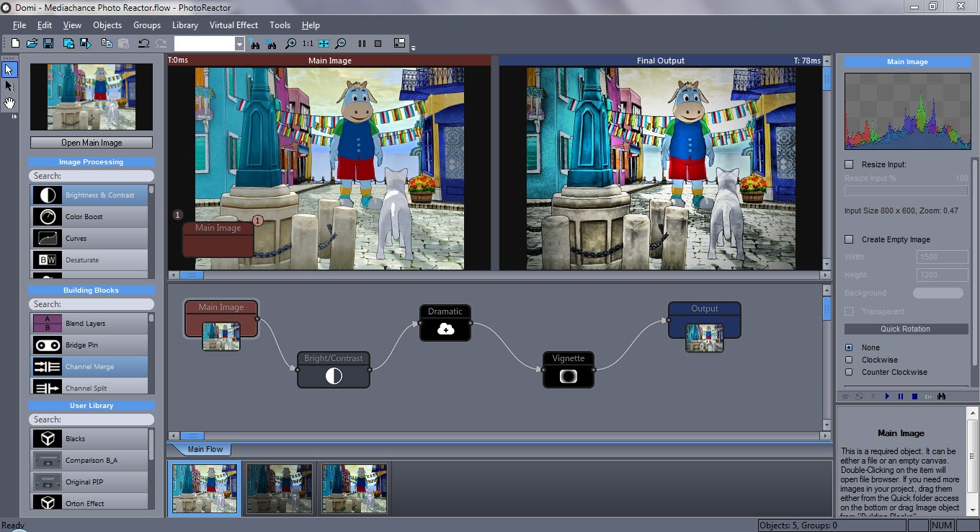Open the File menu
The height and width of the screenshot is (532, 980).
(x=19, y=25)
